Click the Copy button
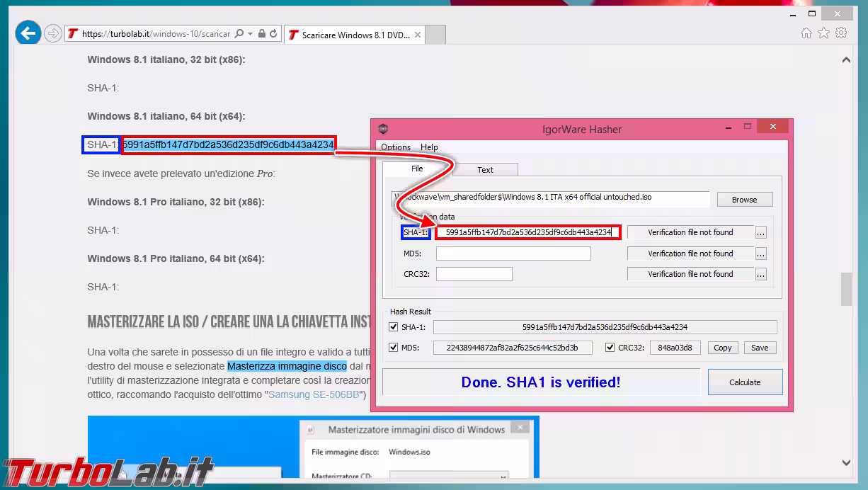The image size is (868, 490). (x=722, y=348)
